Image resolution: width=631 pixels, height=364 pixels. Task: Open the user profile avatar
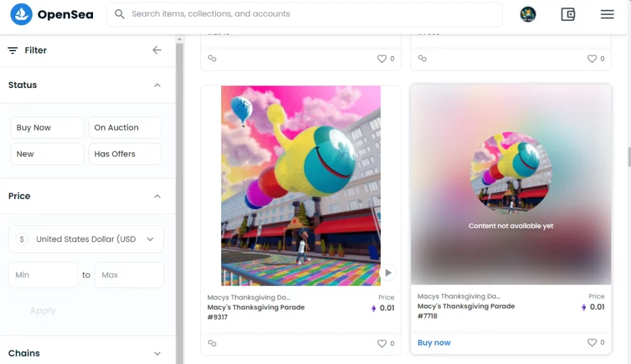click(527, 14)
